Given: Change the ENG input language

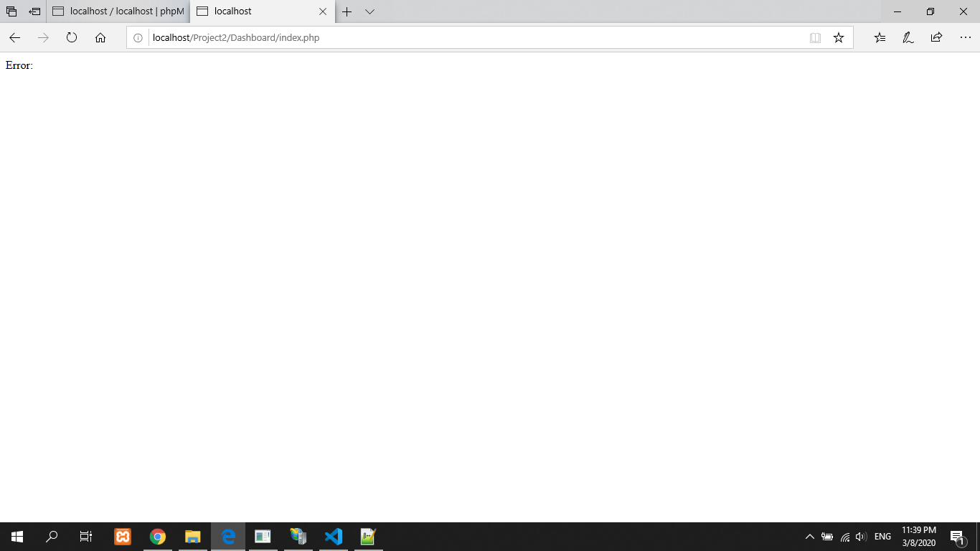Looking at the screenshot, I should (883, 537).
